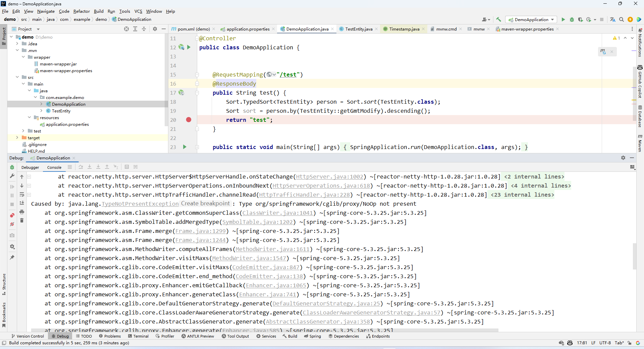Switch to Debugger tab
This screenshot has width=644, height=349.
30,167
